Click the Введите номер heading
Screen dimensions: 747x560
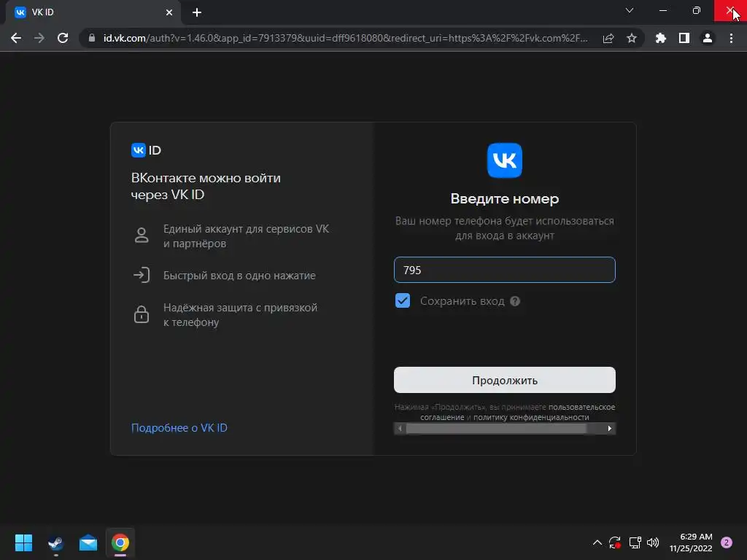(505, 198)
